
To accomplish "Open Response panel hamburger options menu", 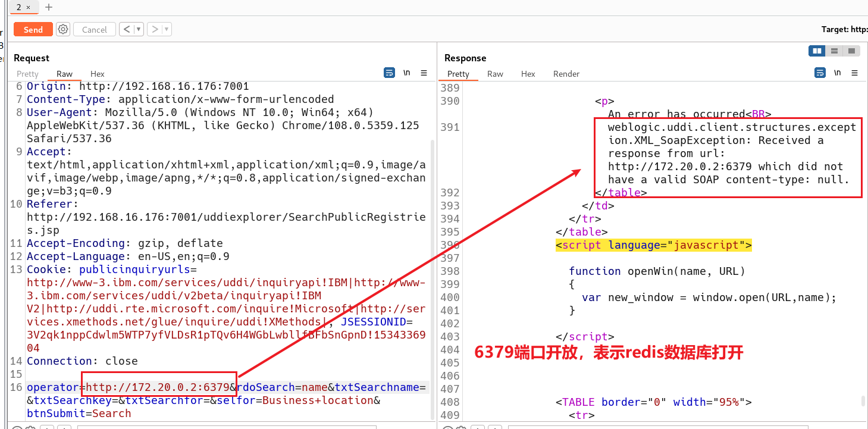I will tap(855, 73).
